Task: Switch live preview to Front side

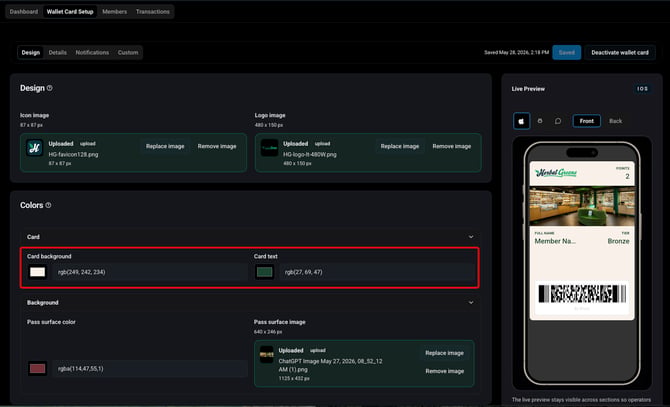Action: 586,121
